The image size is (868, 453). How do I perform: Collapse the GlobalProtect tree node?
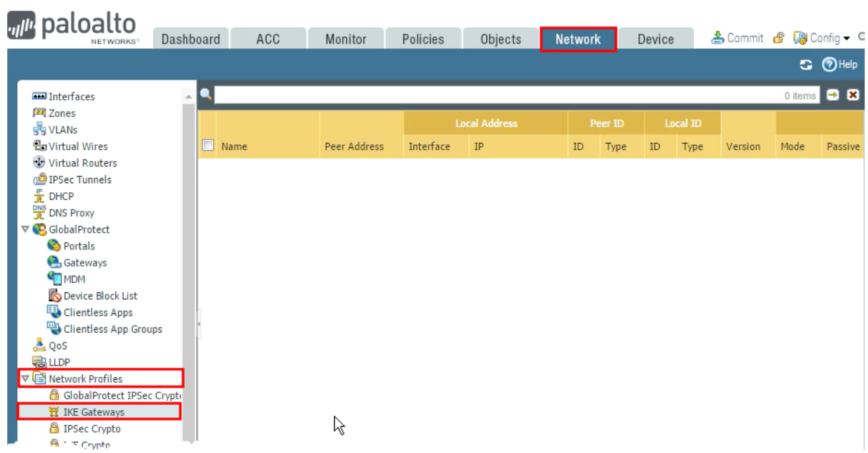pos(25,229)
